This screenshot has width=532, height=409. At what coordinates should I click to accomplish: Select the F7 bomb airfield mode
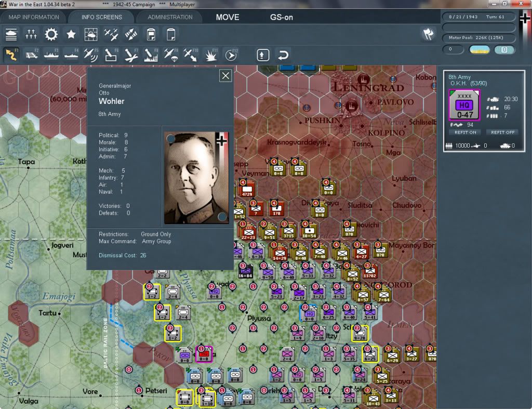pyautogui.click(x=131, y=55)
